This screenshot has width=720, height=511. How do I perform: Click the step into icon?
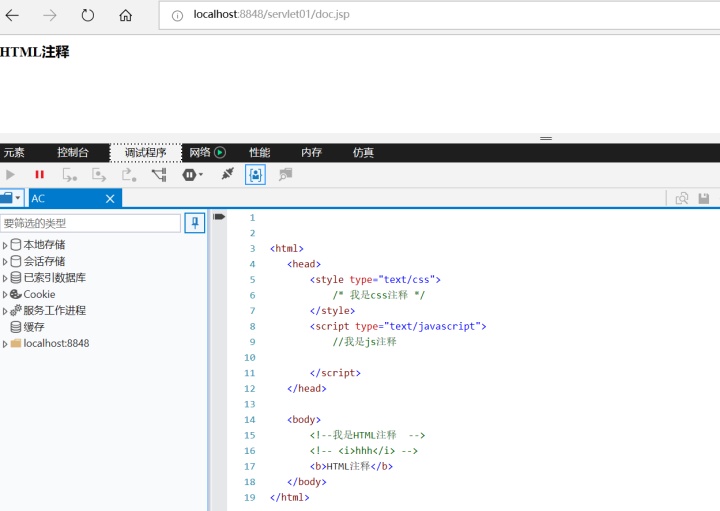click(x=69, y=175)
